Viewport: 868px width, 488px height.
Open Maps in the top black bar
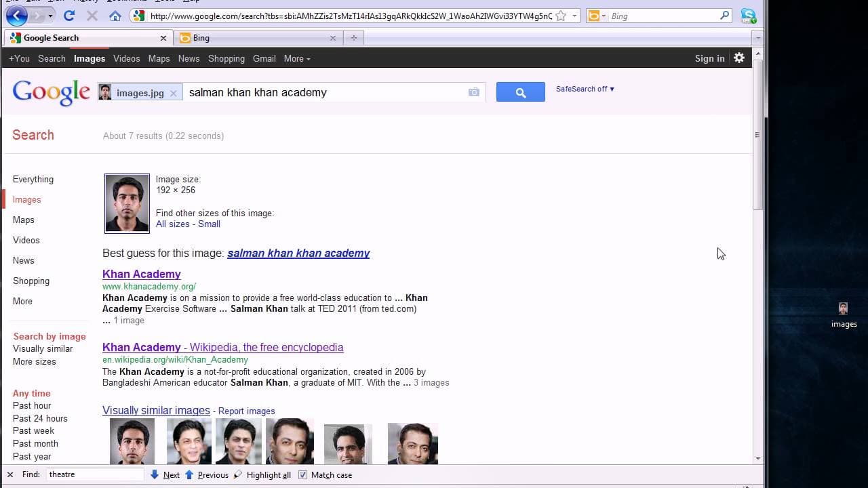tap(159, 58)
